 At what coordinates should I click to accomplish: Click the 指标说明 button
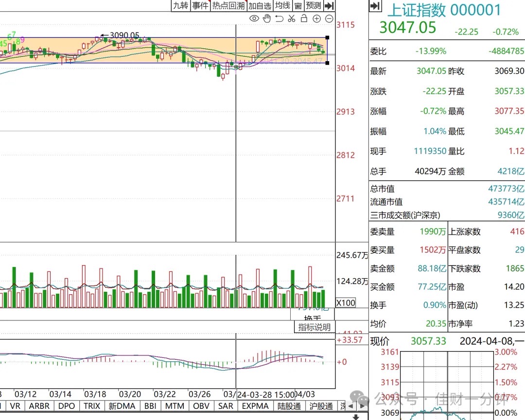pyautogui.click(x=315, y=327)
